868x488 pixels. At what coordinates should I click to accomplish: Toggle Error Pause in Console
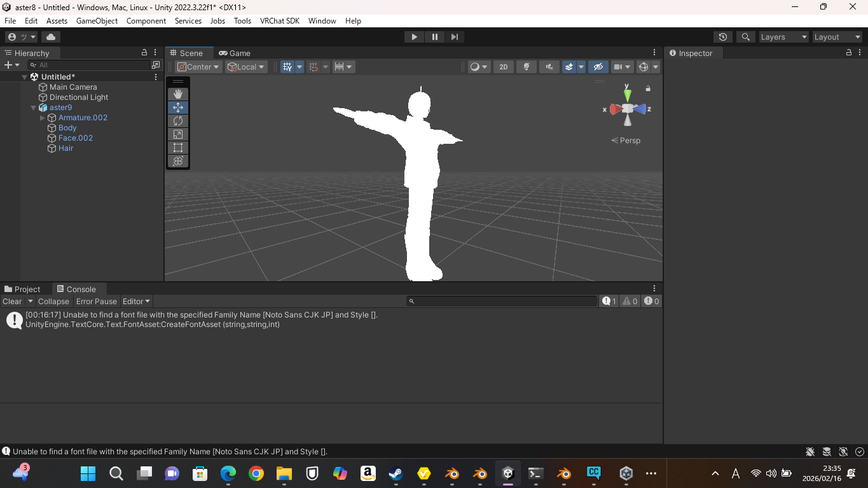97,302
